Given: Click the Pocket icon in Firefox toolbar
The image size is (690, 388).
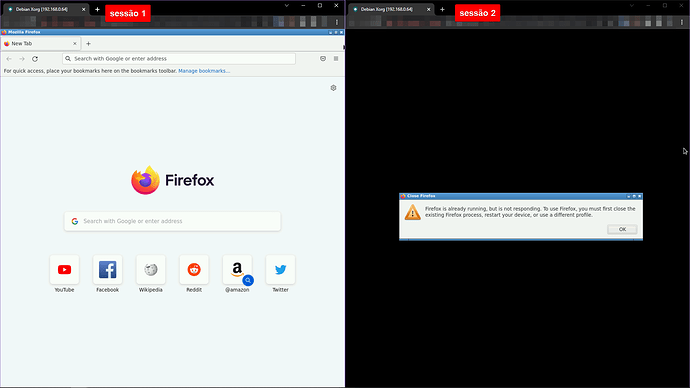Looking at the screenshot, I should point(323,59).
